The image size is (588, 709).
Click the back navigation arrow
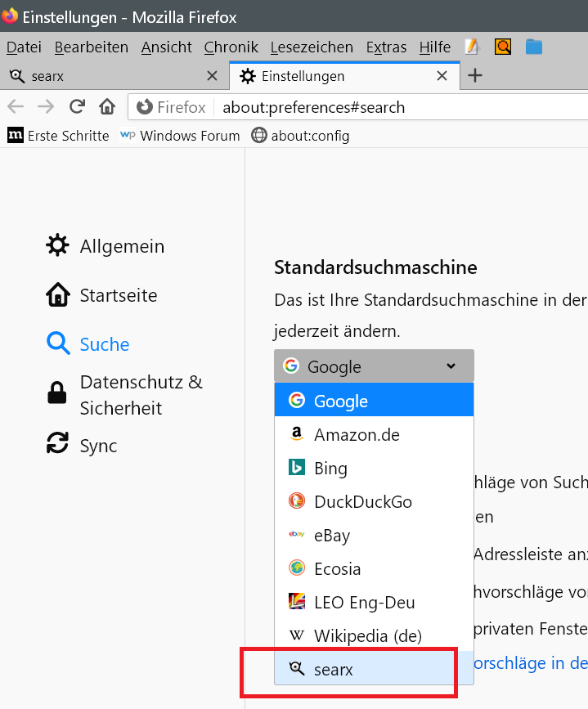coord(16,106)
